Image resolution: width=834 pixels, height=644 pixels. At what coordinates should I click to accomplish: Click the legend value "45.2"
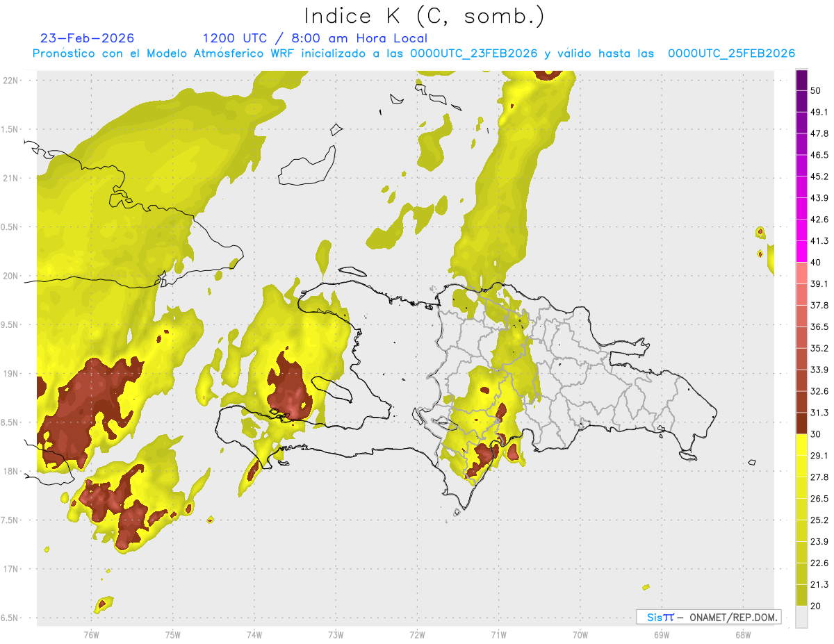[x=819, y=176]
